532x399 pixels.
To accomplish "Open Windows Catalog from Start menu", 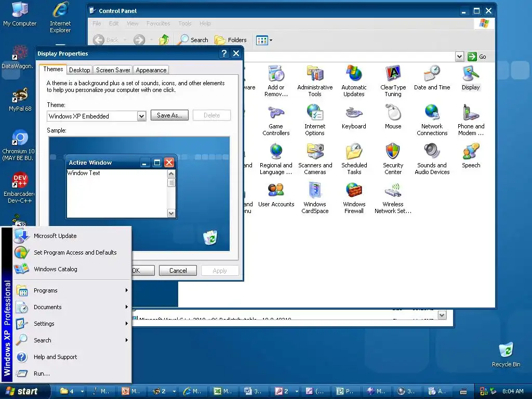I will pos(72,269).
